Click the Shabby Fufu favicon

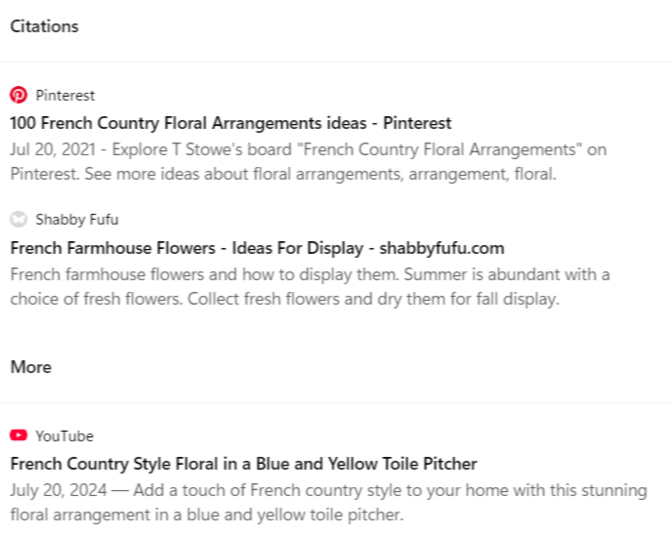pos(18,219)
